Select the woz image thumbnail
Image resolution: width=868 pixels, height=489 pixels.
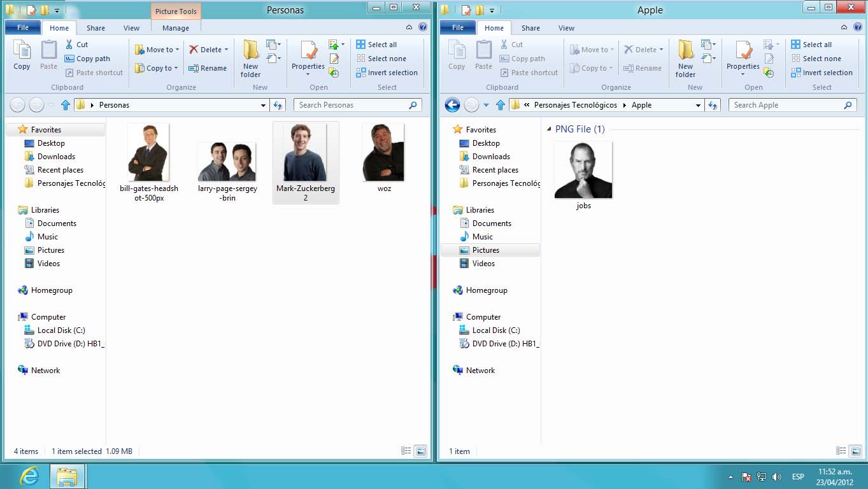(383, 153)
